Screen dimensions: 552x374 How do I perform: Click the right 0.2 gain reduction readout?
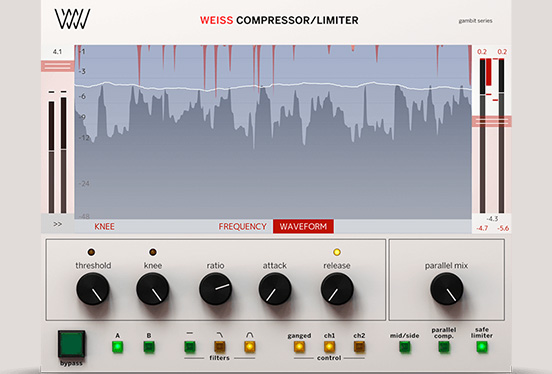coord(502,52)
